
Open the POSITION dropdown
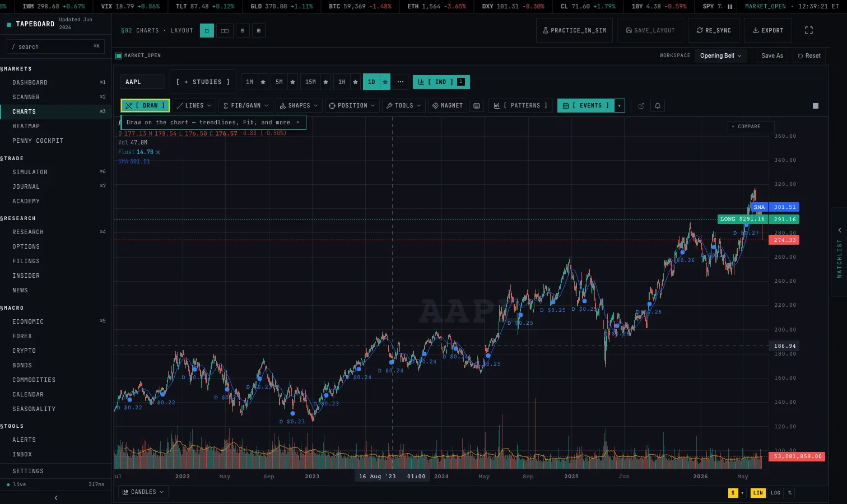[x=352, y=105]
